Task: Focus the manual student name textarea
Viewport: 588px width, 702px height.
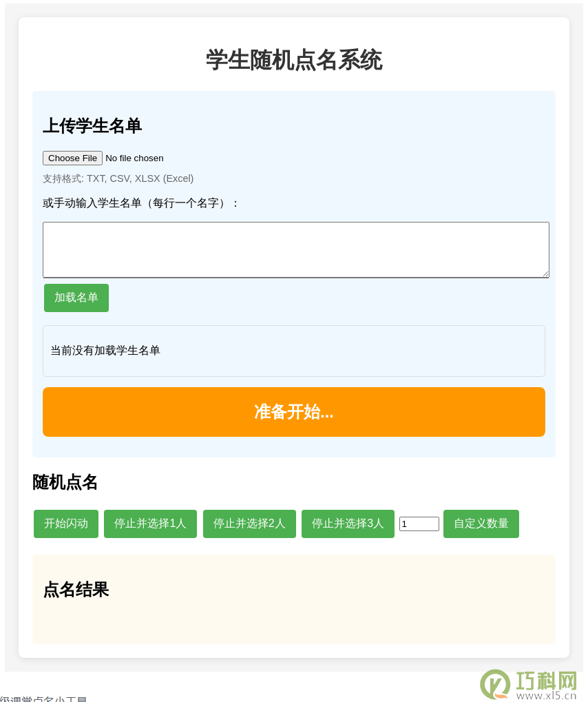Action: tap(296, 250)
